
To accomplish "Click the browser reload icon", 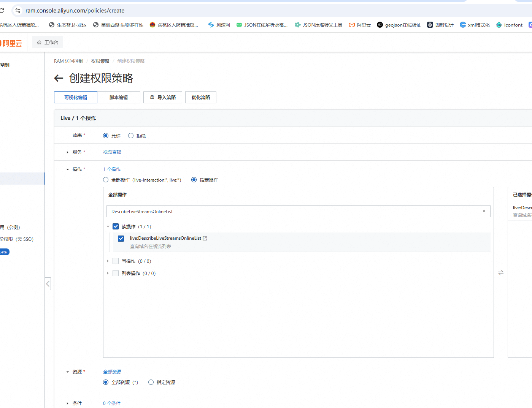I will tap(2, 11).
